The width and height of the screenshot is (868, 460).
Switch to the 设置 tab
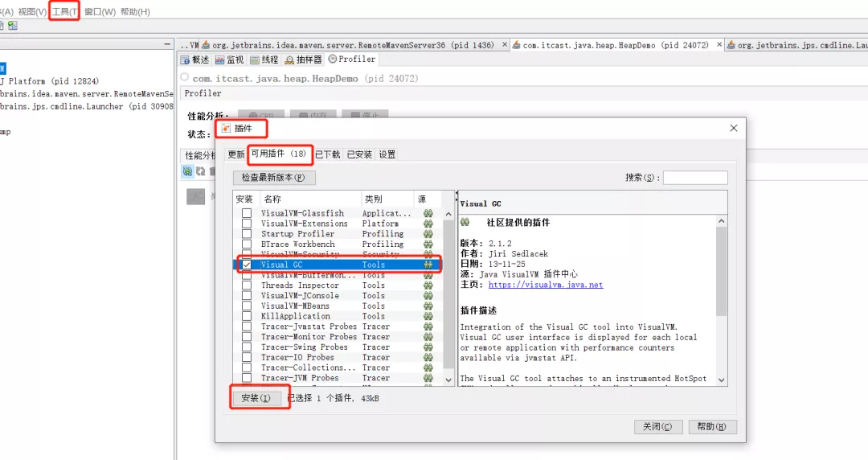point(387,154)
